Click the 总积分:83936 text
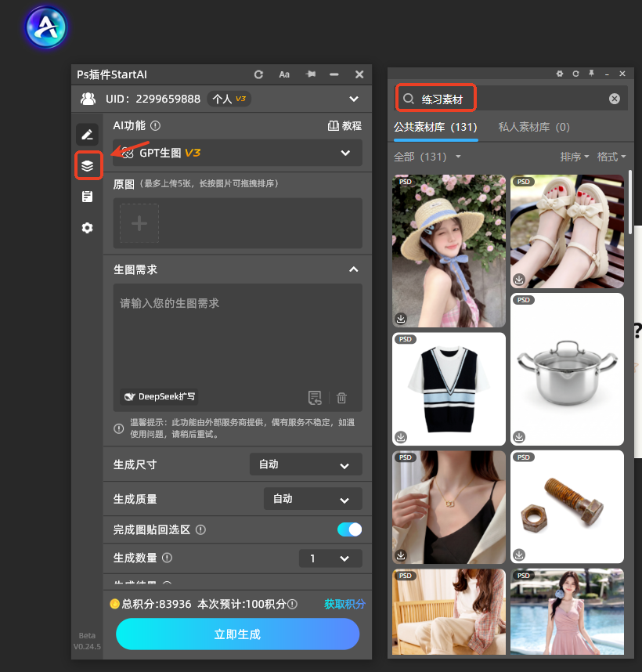The image size is (642, 672). coord(157,605)
